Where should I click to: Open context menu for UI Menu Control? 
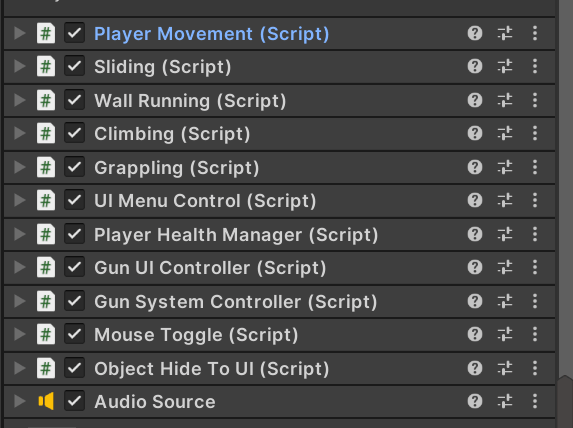coord(535,200)
